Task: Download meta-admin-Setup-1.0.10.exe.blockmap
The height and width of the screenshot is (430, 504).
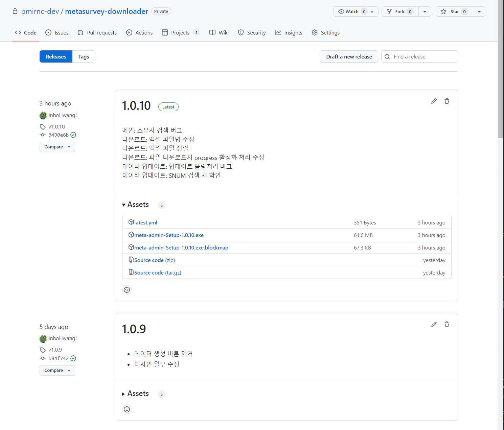Action: pyautogui.click(x=181, y=247)
